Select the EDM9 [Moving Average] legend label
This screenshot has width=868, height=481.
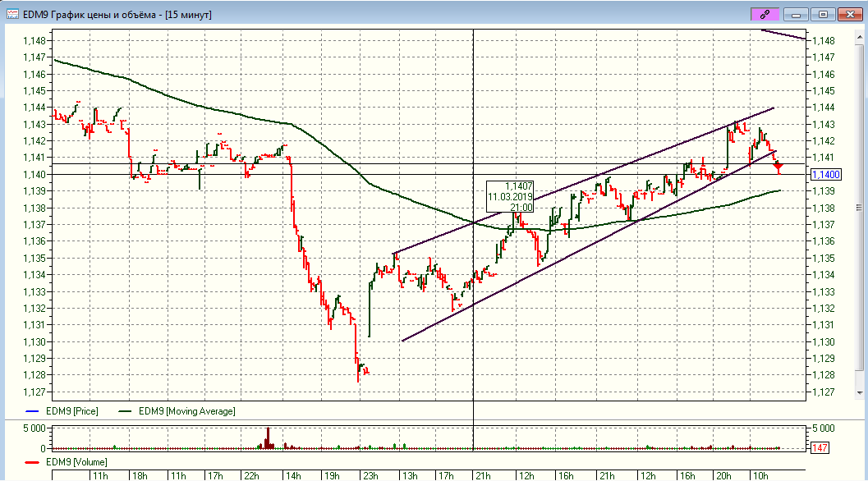(186, 411)
